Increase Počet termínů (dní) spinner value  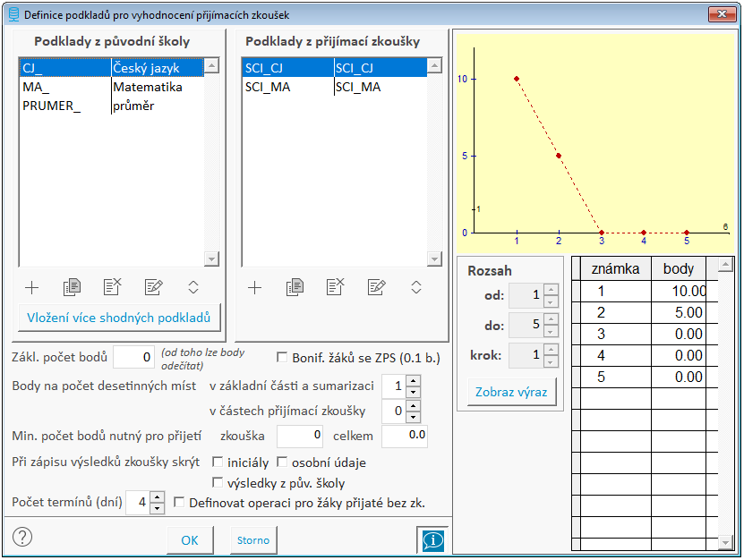pos(158,497)
